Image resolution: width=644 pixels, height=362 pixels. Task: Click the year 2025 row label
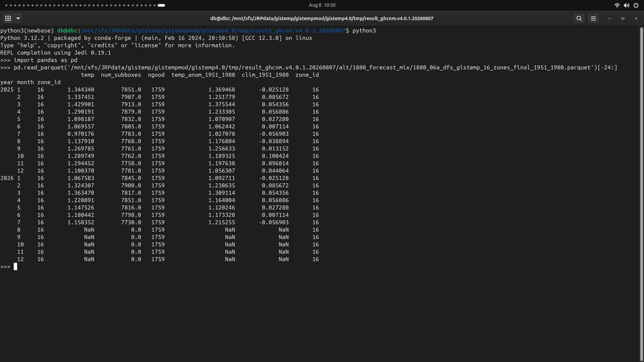coord(7,89)
